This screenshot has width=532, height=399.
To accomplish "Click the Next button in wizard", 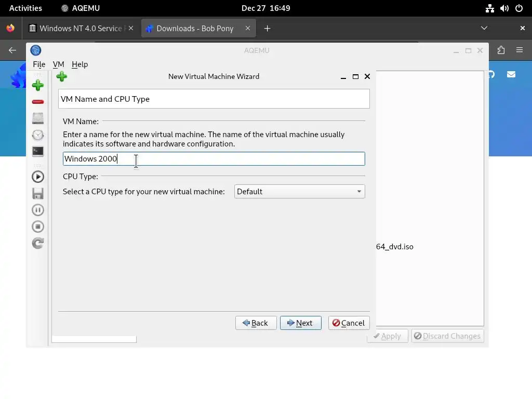I will [301, 323].
